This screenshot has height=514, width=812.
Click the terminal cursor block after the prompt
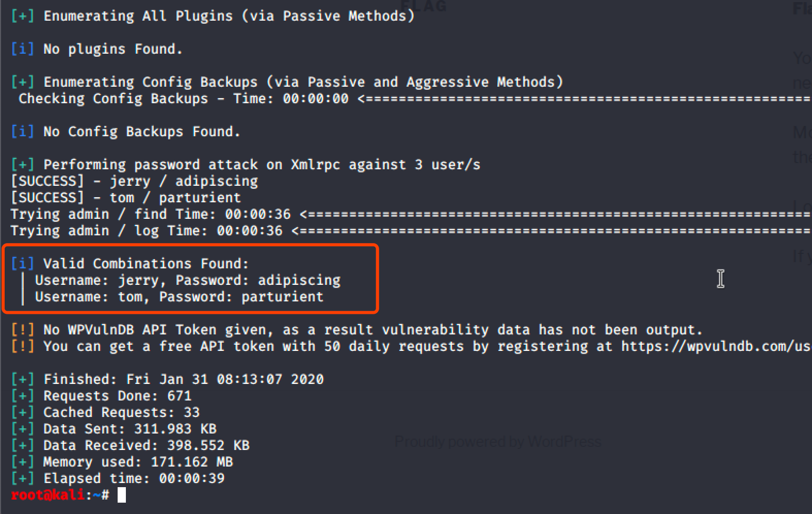click(122, 495)
